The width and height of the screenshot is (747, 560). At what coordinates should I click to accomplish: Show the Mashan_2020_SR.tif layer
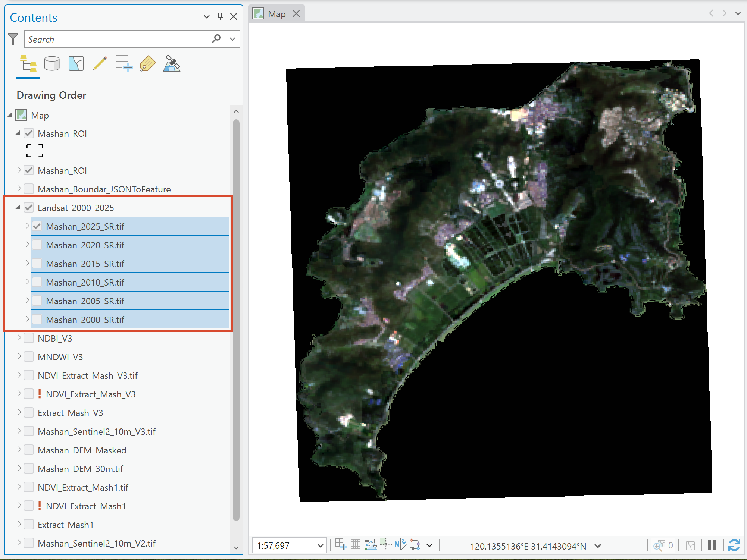click(x=37, y=245)
